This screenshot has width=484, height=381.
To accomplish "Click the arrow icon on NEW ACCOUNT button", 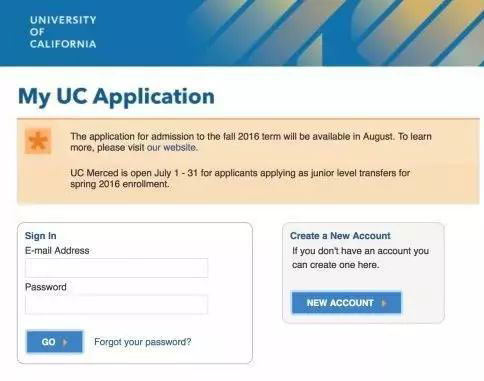I will pyautogui.click(x=384, y=303).
